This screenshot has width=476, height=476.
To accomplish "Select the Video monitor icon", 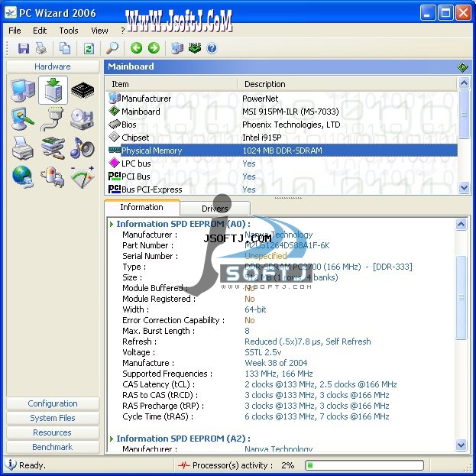I will pos(22,119).
